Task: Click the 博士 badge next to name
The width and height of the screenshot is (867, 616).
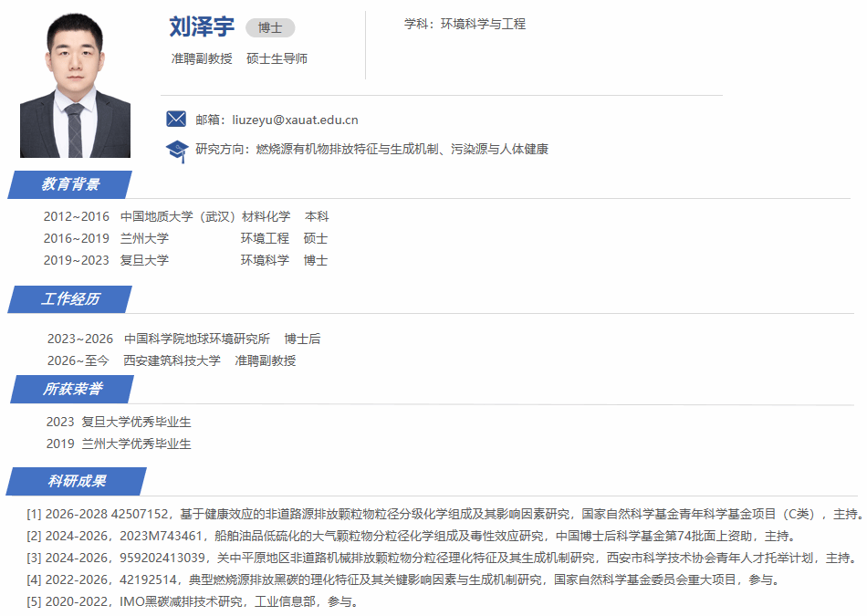Action: [x=270, y=28]
